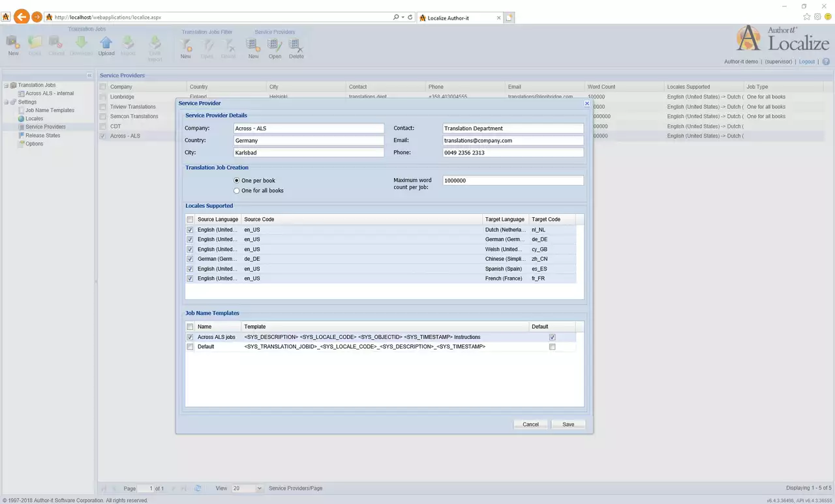Click the Maximum word count field
This screenshot has height=504, width=835.
pos(513,181)
